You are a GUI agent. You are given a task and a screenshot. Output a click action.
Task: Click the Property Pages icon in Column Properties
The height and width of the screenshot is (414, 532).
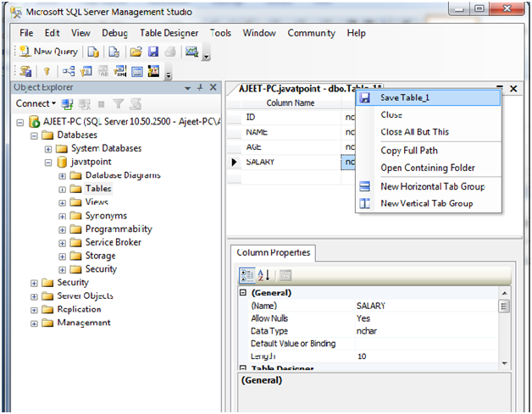[285, 276]
